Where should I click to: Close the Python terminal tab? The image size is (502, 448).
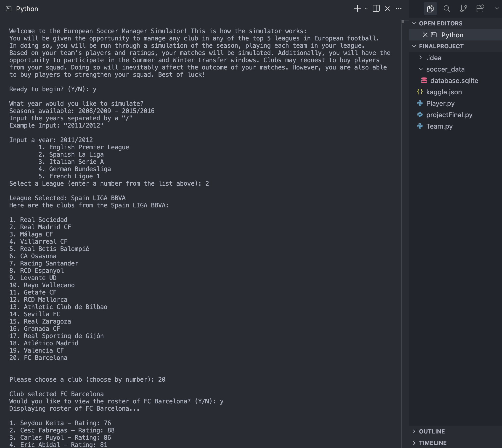tap(387, 9)
